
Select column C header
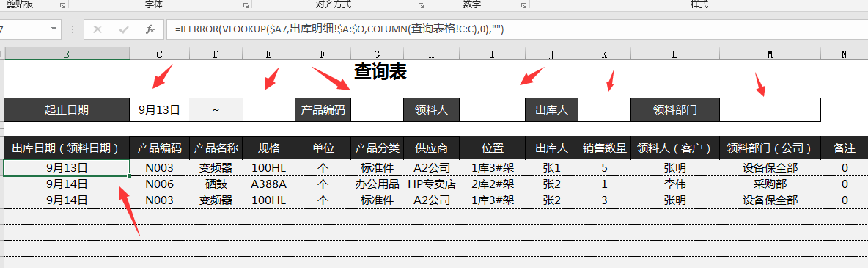tap(159, 54)
